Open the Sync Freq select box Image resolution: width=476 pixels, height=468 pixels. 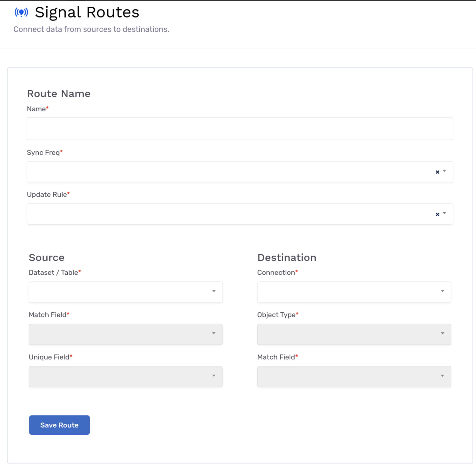coord(240,172)
